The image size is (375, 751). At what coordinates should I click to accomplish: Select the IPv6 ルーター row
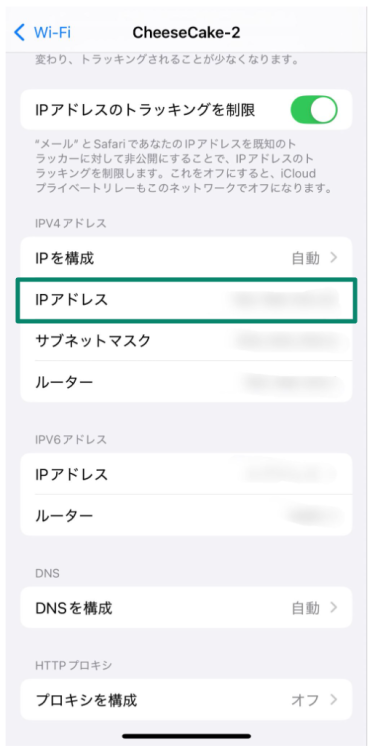click(186, 516)
